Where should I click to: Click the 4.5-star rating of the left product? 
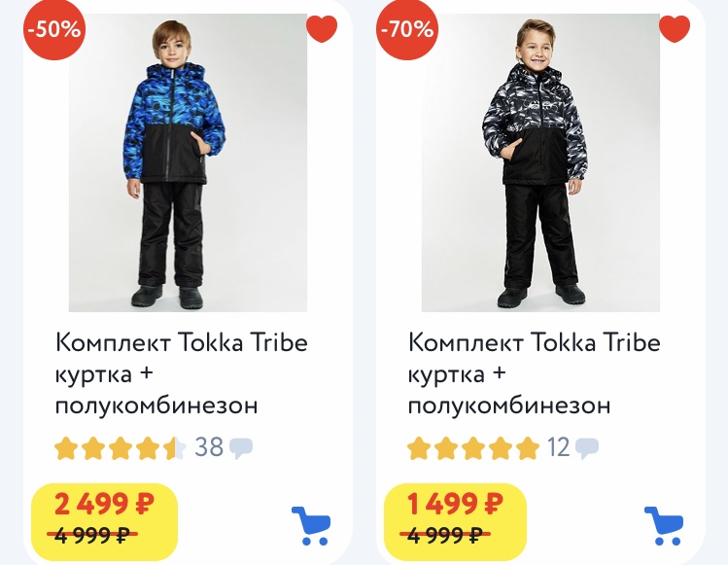pos(120,448)
